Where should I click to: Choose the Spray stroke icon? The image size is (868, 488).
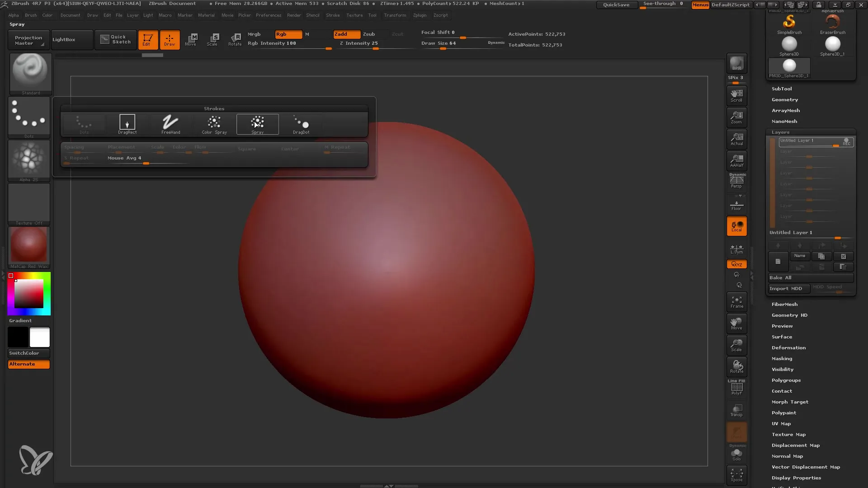[x=258, y=124]
